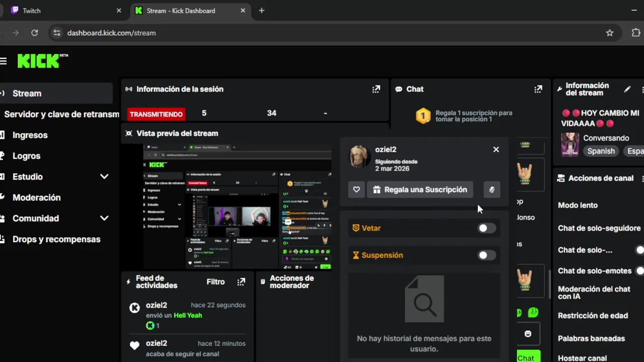This screenshot has width=644, height=362.
Task: Click 'hace 22 segundos' timestamp
Action: point(218,305)
